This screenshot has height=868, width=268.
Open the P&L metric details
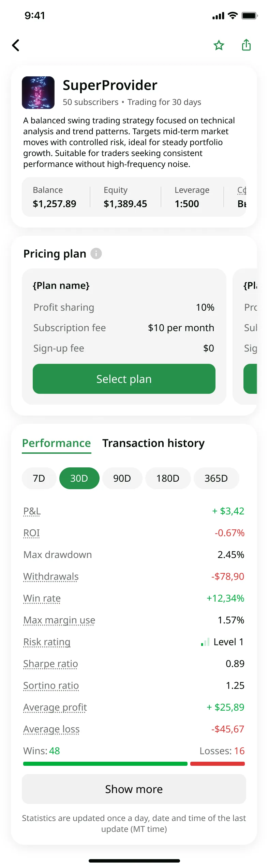pyautogui.click(x=31, y=511)
